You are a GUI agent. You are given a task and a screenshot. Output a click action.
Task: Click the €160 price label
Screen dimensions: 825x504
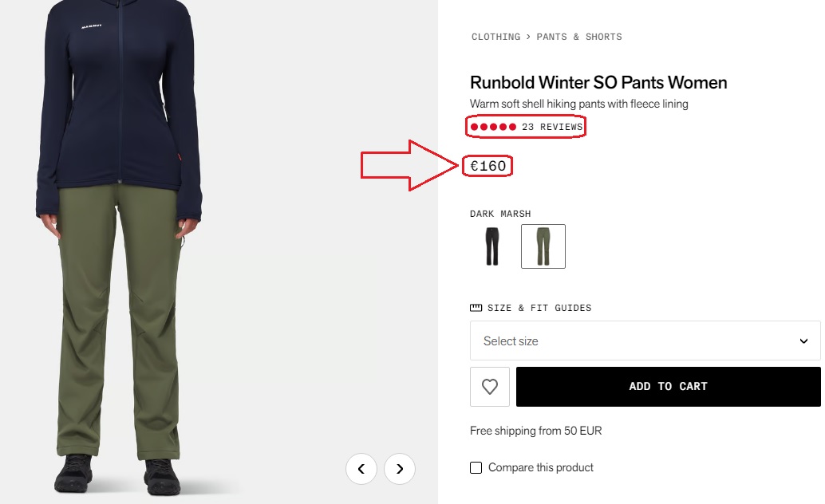tap(488, 166)
